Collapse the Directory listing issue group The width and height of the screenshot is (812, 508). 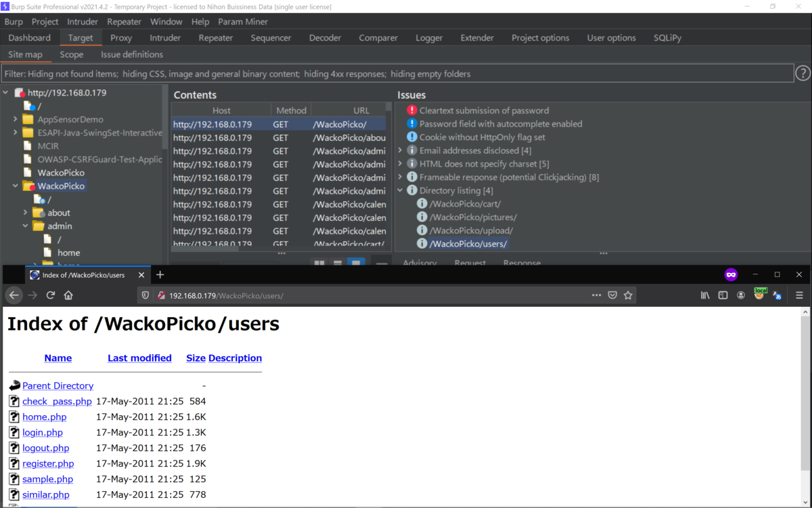pyautogui.click(x=400, y=190)
